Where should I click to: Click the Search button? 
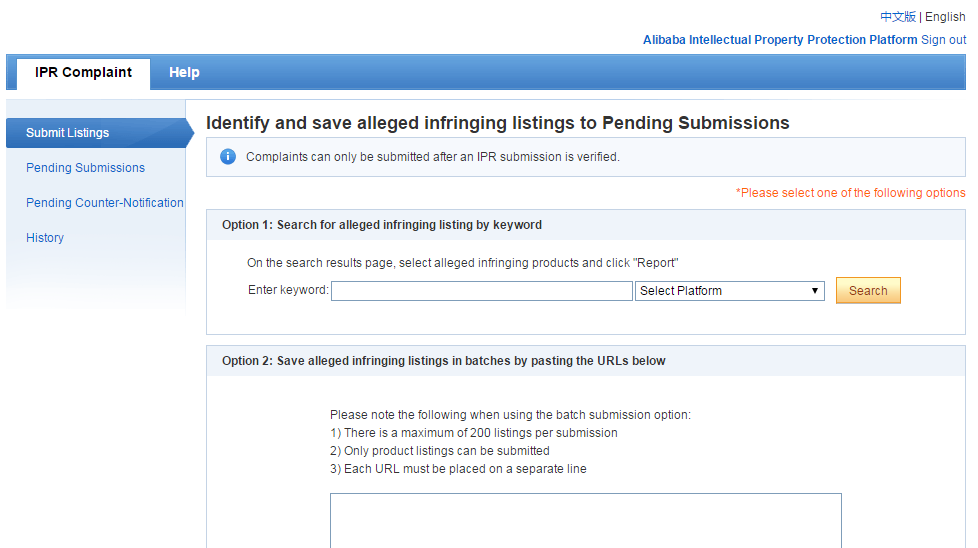(868, 291)
